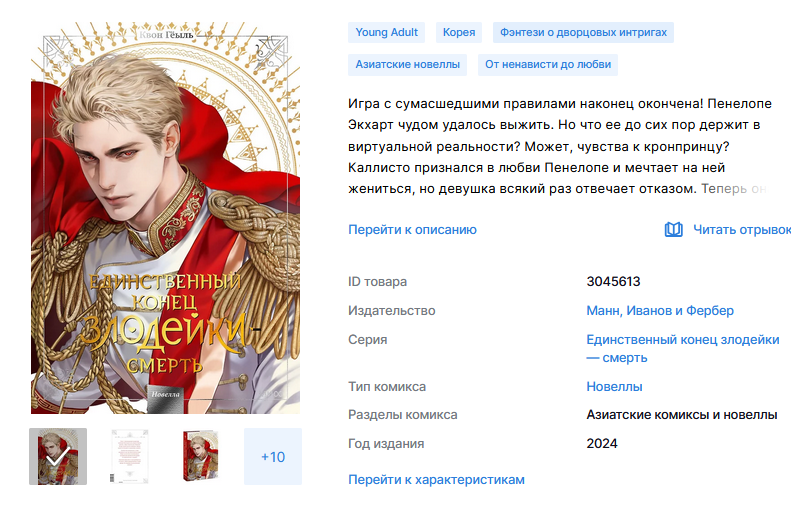Viewport: 791px width, 505px height.
Task: Open the Читать отрывок link
Action: click(742, 230)
